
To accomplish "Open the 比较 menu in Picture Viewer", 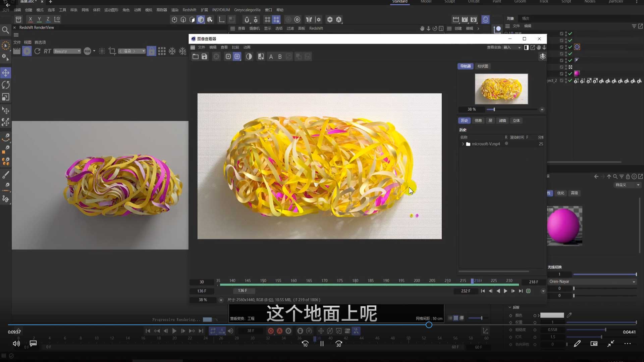I will pos(235,47).
